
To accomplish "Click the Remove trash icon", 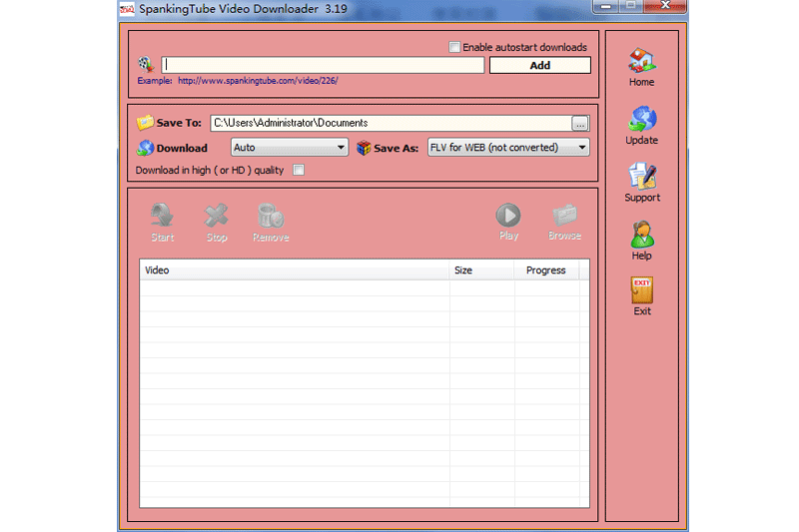I will 271,216.
